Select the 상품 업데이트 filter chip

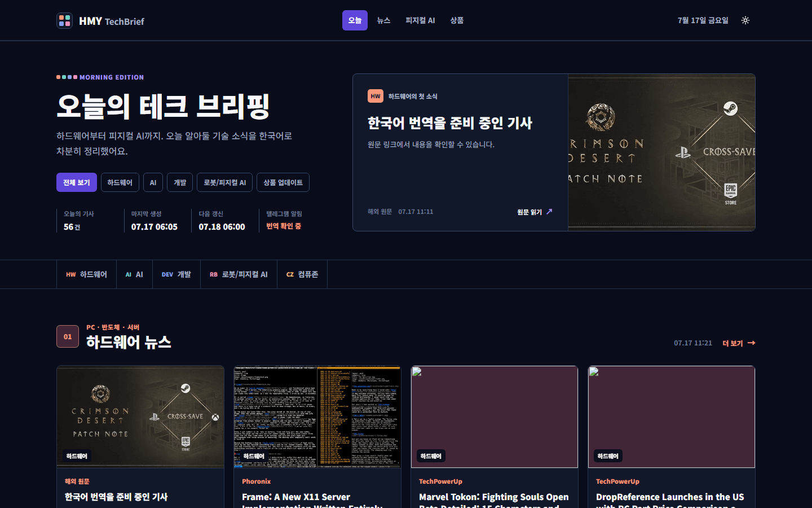pos(283,182)
